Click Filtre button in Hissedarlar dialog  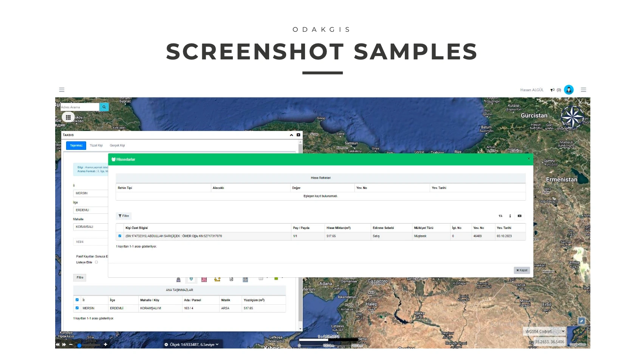[124, 216]
